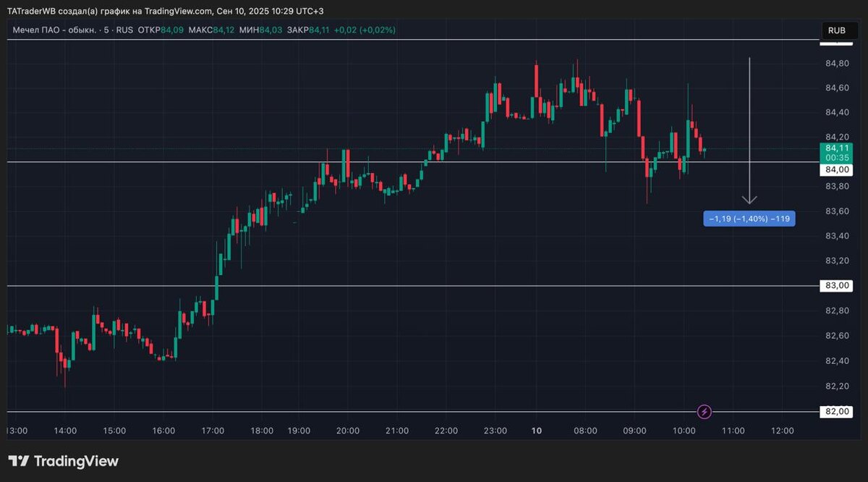
Task: Click the 84,00 horizontal line price label
Action: (x=837, y=169)
